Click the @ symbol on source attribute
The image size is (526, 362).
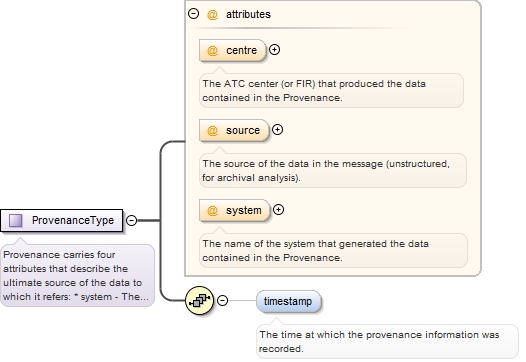[212, 131]
